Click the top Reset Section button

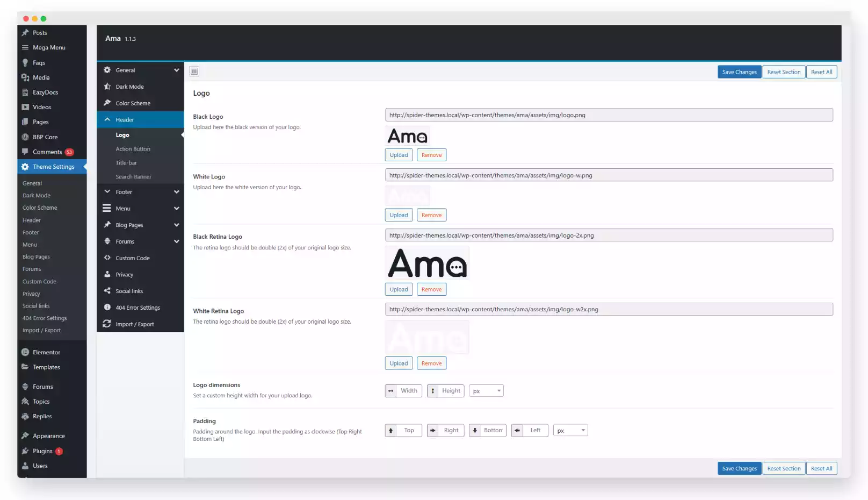click(x=784, y=72)
